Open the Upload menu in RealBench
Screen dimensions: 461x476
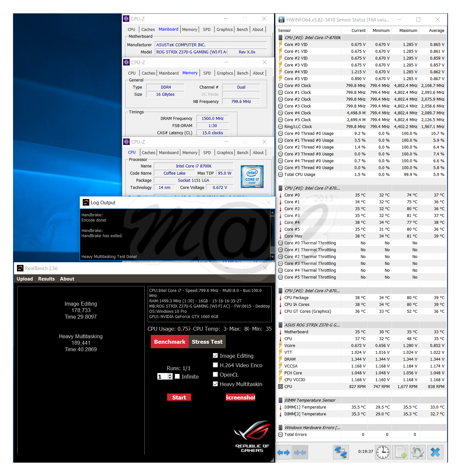tap(25, 279)
